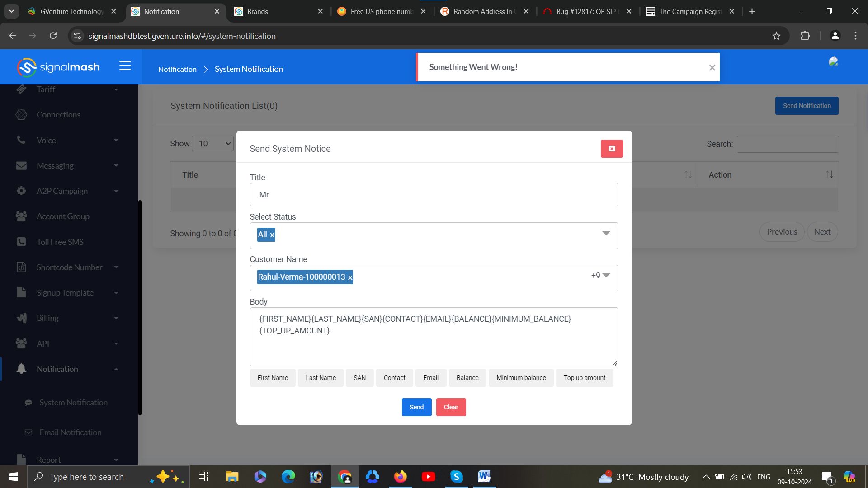
Task: Click the Notification bell icon in sidebar
Action: click(x=21, y=369)
